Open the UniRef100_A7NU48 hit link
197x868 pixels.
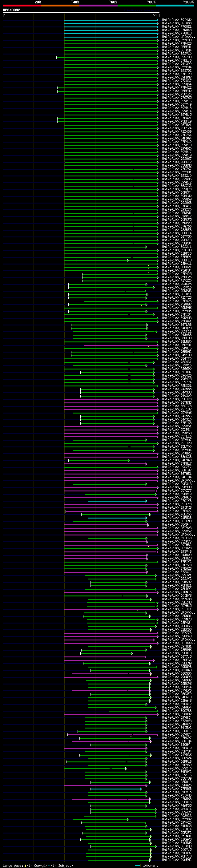pyautogui.click(x=176, y=30)
